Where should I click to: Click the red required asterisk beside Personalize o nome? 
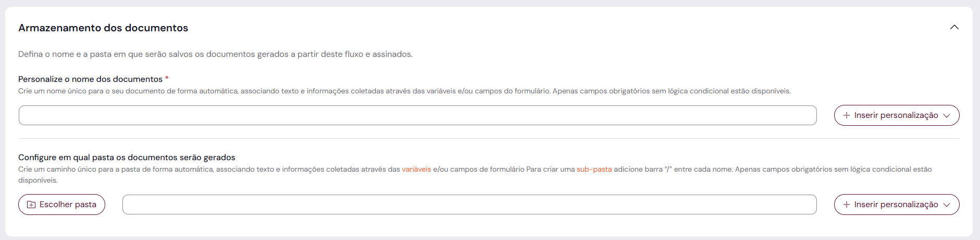point(167,79)
